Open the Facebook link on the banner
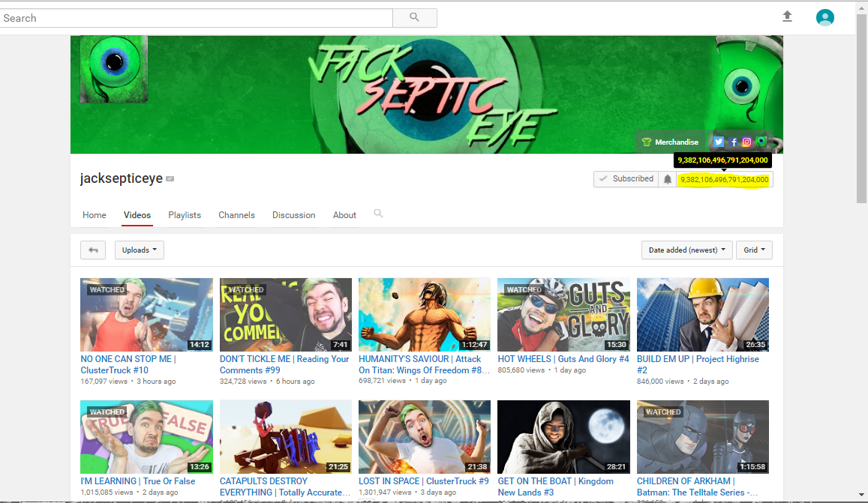Viewport: 868px width, 503px height. 733,142
